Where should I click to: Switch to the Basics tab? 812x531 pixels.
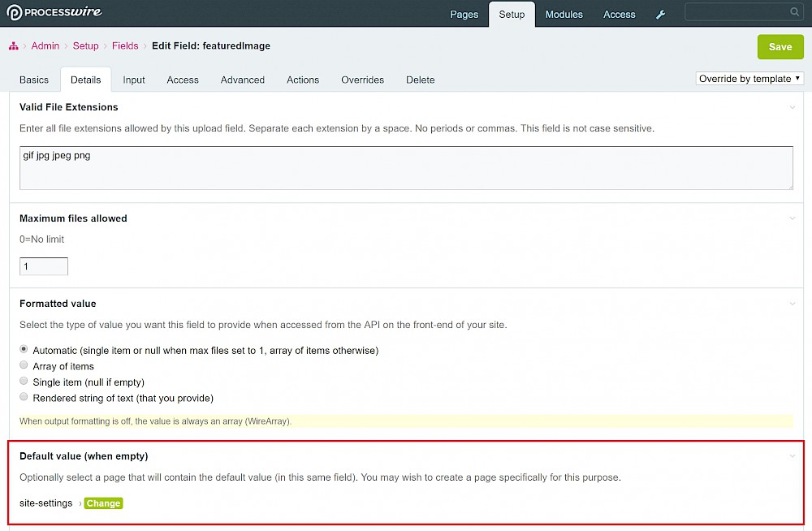(x=34, y=80)
